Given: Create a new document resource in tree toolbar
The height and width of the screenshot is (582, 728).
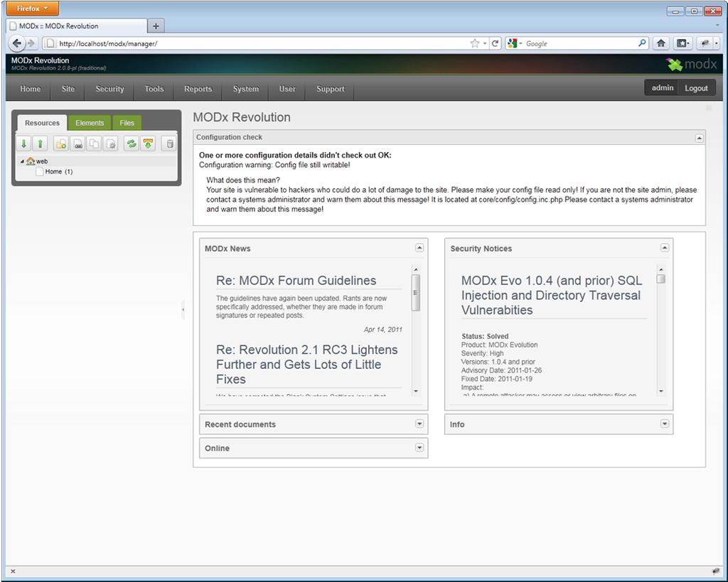Looking at the screenshot, I should tap(61, 144).
